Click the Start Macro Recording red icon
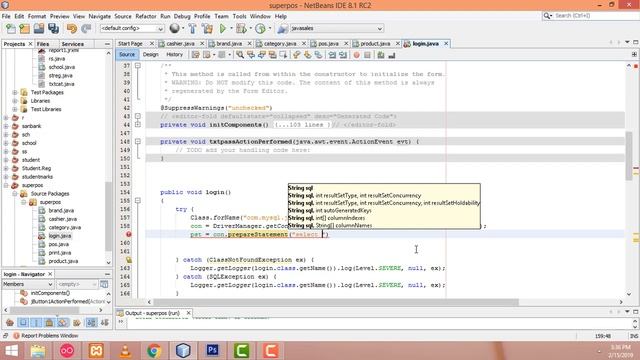Image resolution: width=640 pixels, height=360 pixels. pos(356,55)
